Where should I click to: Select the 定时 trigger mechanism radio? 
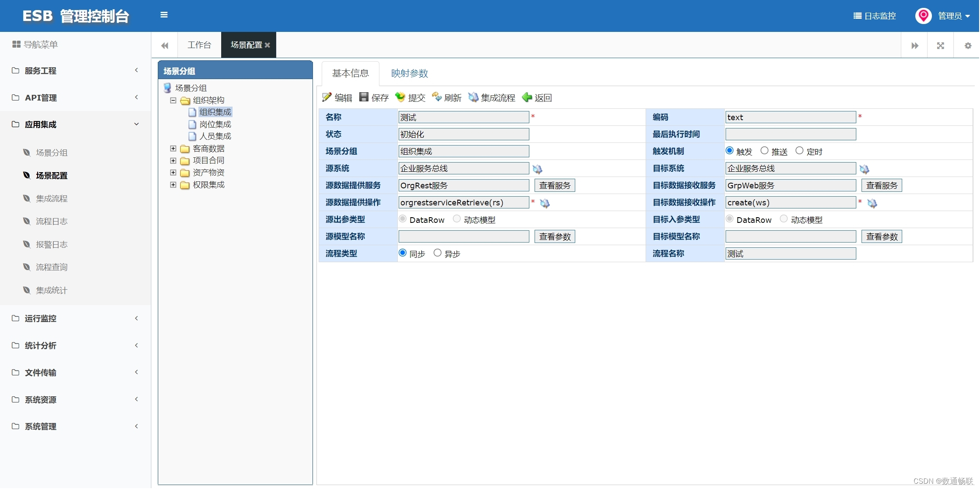pyautogui.click(x=799, y=151)
